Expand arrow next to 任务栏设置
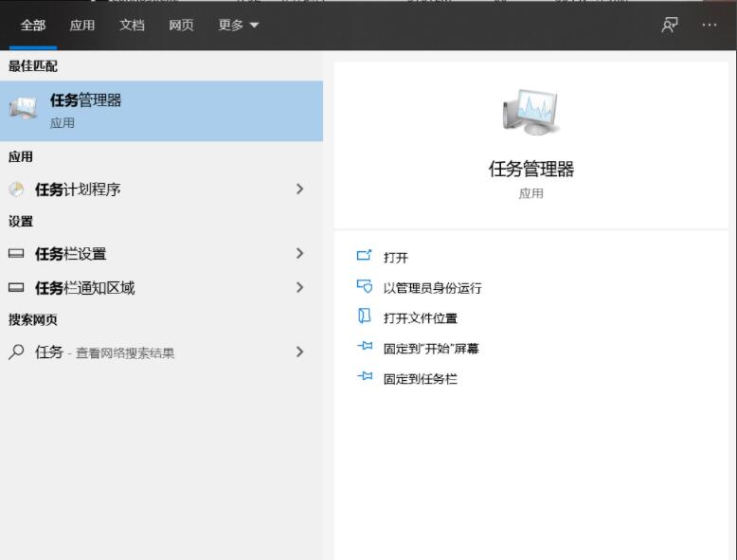Screen dimensions: 737x560 pyautogui.click(x=299, y=254)
